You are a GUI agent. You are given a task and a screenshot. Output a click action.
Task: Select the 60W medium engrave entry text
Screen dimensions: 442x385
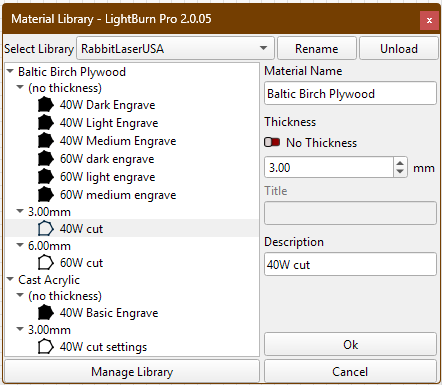click(x=118, y=195)
